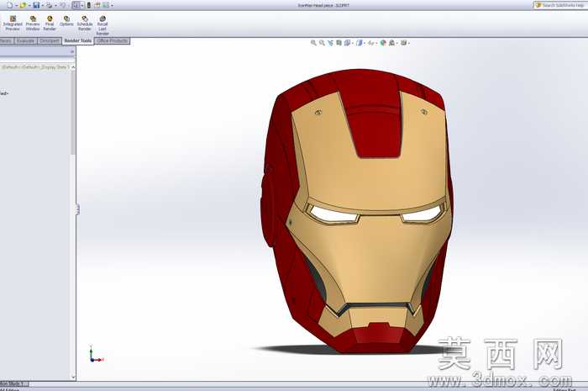Click the View Orientation icon

pyautogui.click(x=347, y=43)
